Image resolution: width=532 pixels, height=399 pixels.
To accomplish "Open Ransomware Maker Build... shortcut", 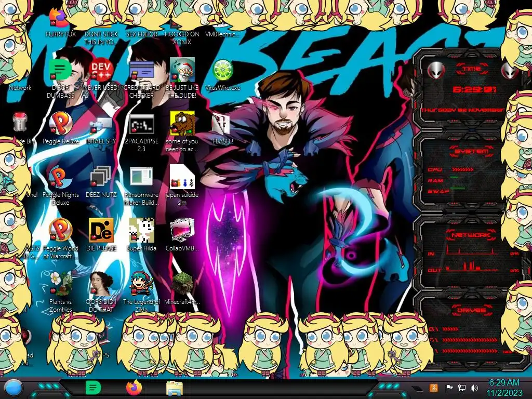I will click(141, 186).
